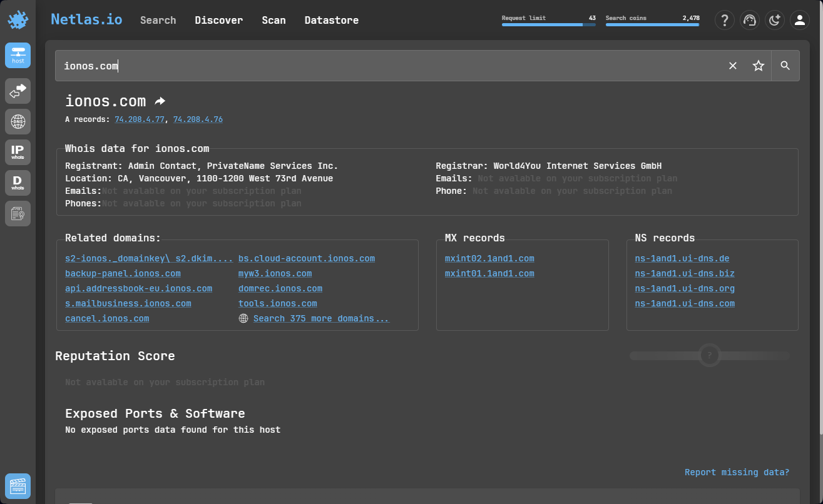Click the globe icon beside Search 375 more domains
The height and width of the screenshot is (504, 823).
[243, 318]
